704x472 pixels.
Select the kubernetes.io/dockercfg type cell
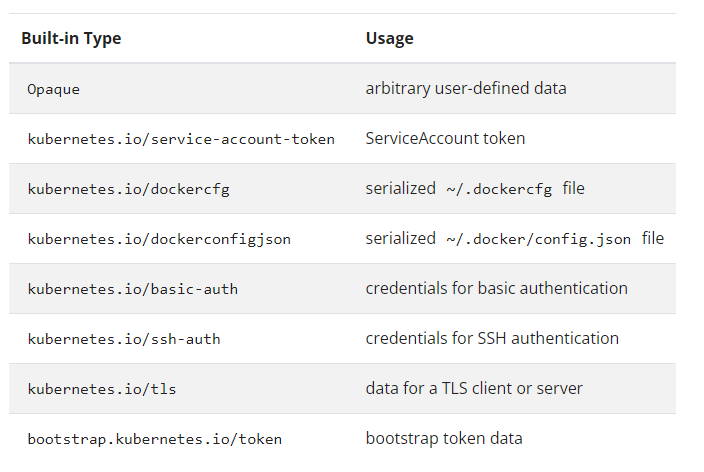[128, 189]
